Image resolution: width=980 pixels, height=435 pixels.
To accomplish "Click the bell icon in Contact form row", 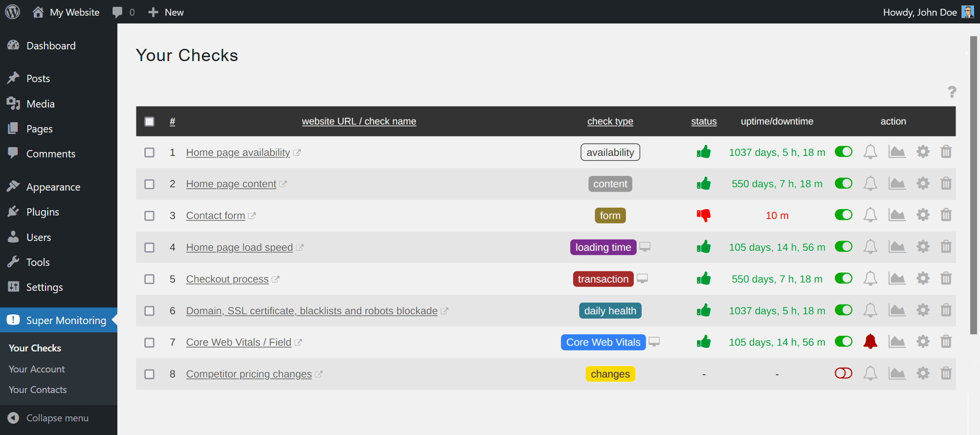I will pyautogui.click(x=870, y=215).
